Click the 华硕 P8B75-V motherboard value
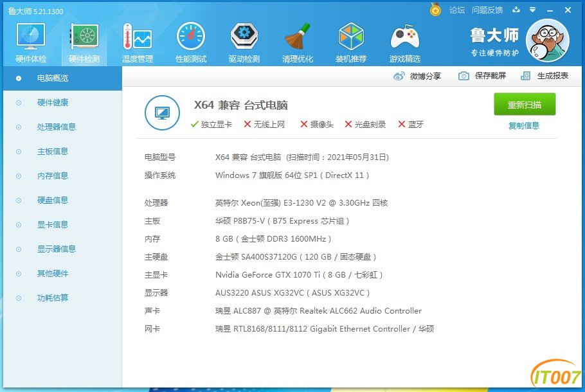Viewport: 585px width, 392px height. pyautogui.click(x=282, y=221)
